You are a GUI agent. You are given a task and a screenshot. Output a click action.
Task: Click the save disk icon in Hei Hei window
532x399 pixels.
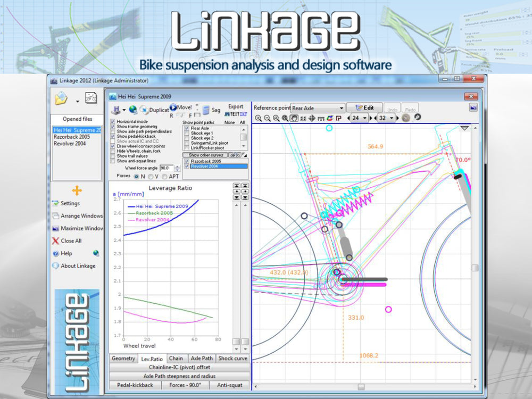(117, 110)
